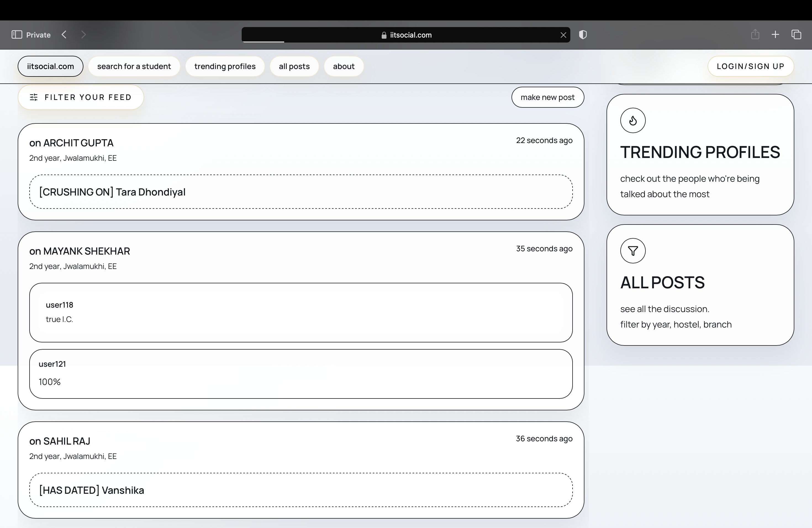The image size is (812, 528).
Task: Open the 'trending profiles' nav item
Action: 225,66
